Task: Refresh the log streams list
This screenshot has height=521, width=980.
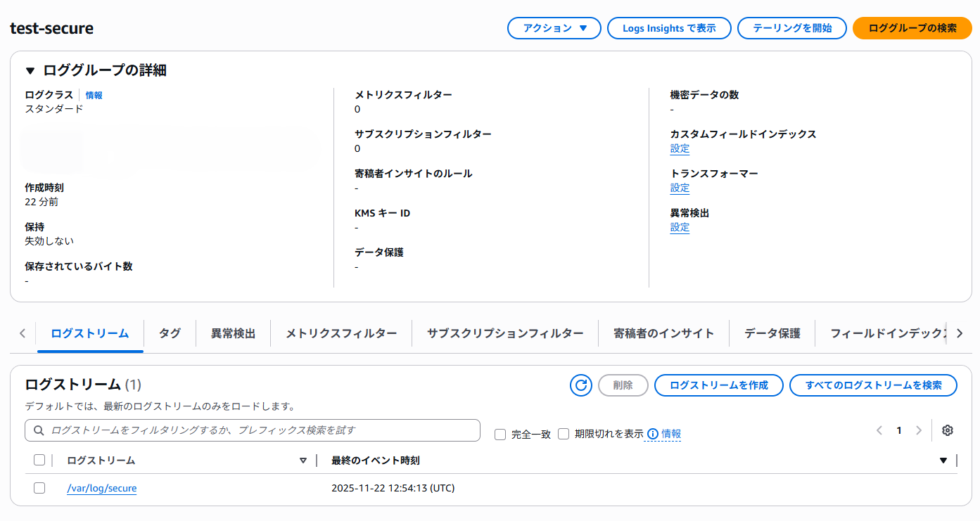Action: pos(580,385)
